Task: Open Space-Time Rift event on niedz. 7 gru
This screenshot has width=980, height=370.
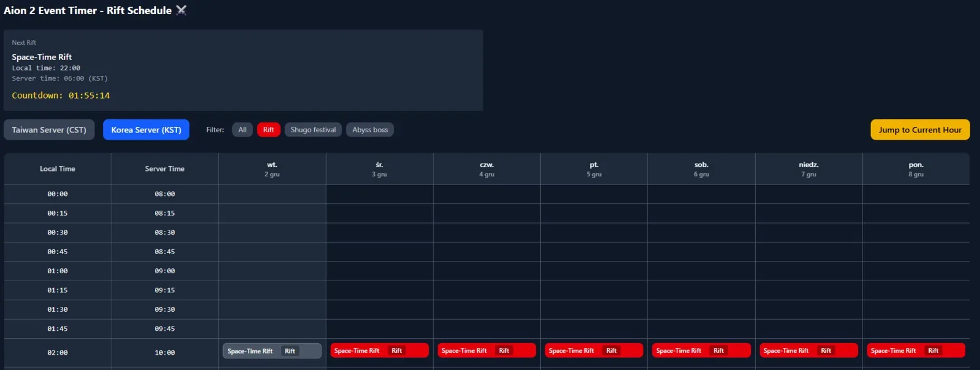Action: pos(809,350)
